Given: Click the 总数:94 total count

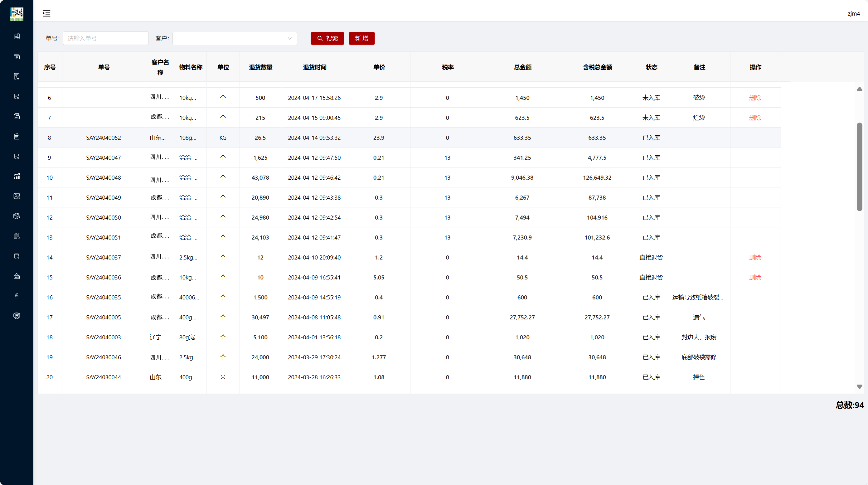Looking at the screenshot, I should [x=850, y=405].
